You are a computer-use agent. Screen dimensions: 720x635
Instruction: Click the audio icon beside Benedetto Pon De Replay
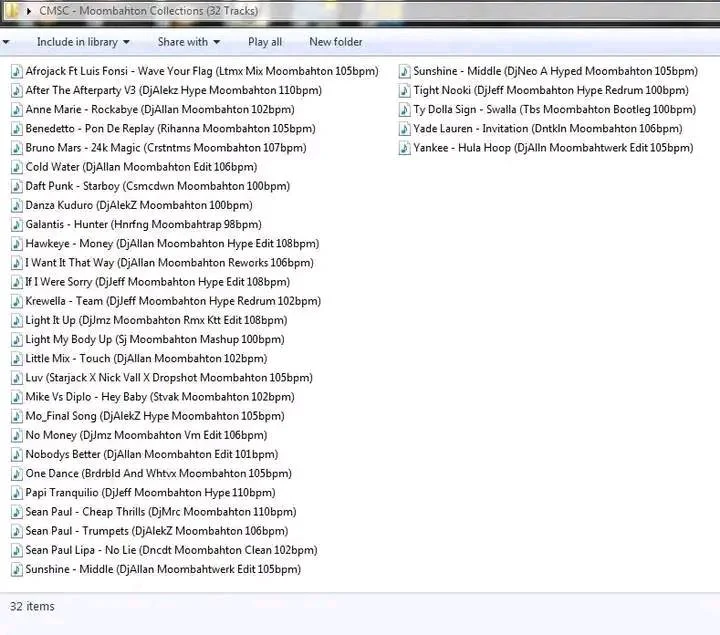pyautogui.click(x=17, y=129)
